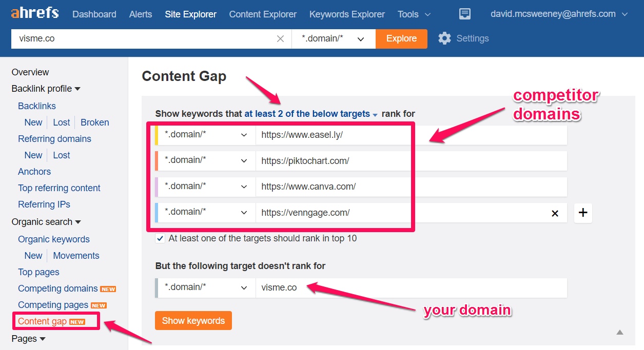644x350 pixels.
Task: Collapse the Backlink profile section
Action: pos(46,89)
